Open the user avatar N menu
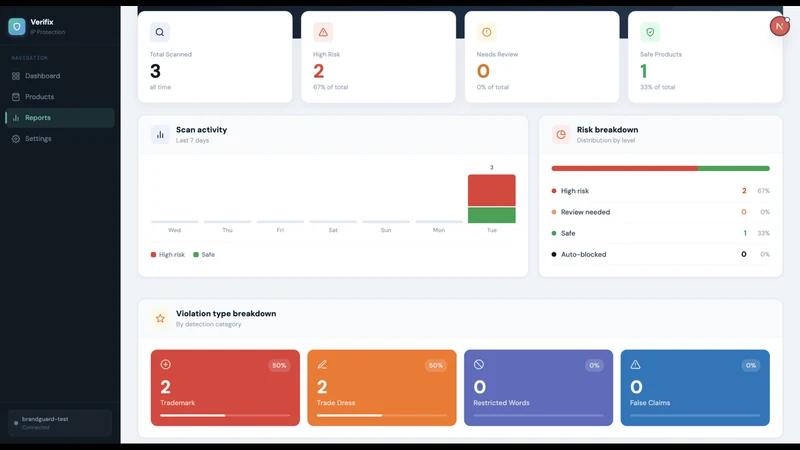800x450 pixels. 780,26
